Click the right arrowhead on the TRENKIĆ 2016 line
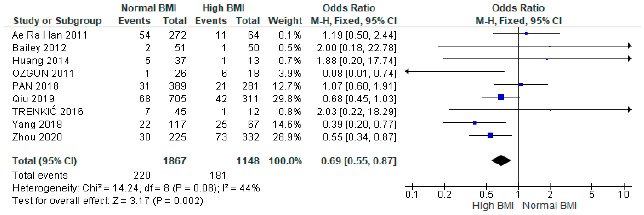 click(630, 110)
